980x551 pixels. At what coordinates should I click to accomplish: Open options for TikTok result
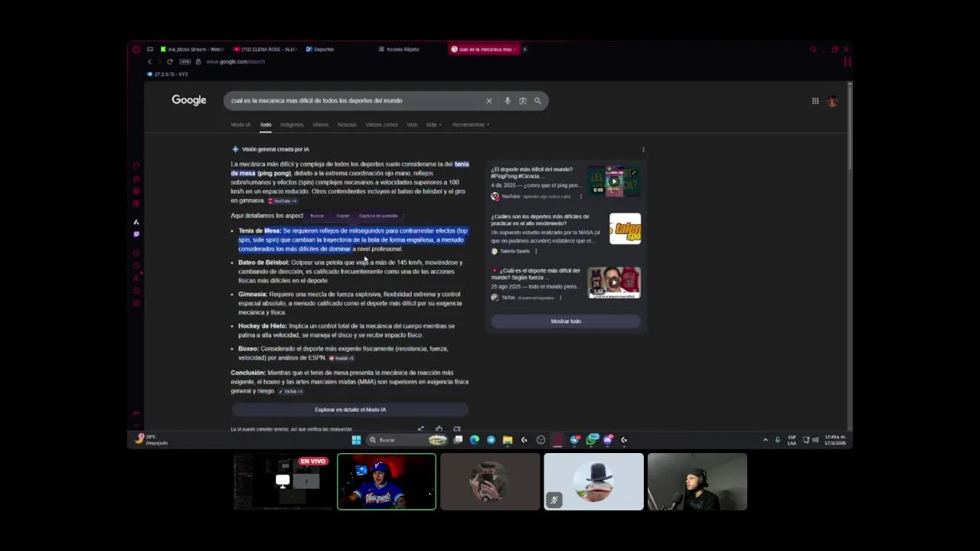tap(560, 298)
